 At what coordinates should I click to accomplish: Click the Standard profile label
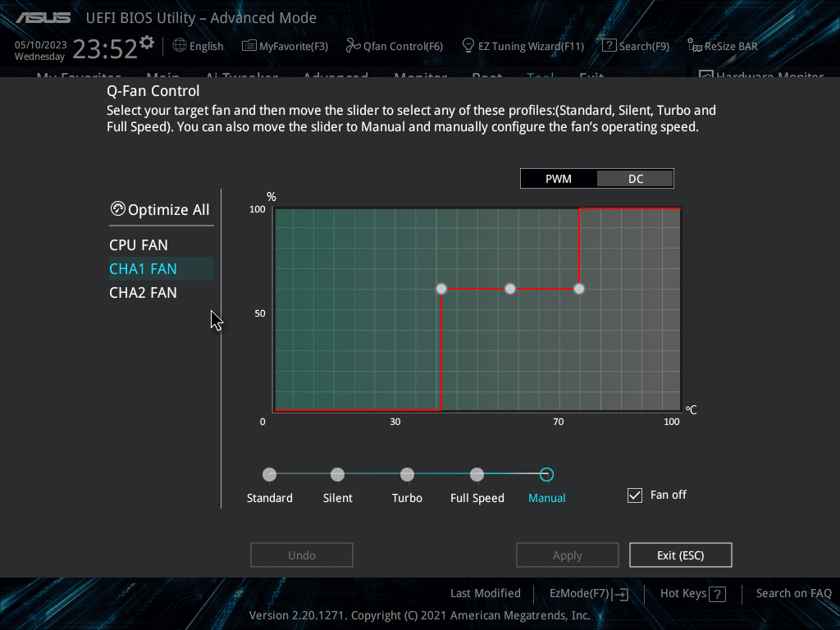click(x=269, y=498)
